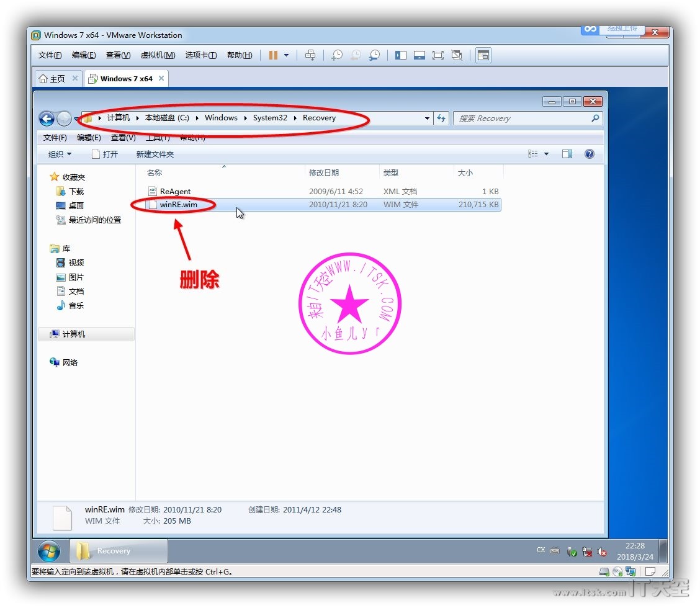Click the Explorer back navigation arrow
700x608 pixels.
(x=47, y=118)
